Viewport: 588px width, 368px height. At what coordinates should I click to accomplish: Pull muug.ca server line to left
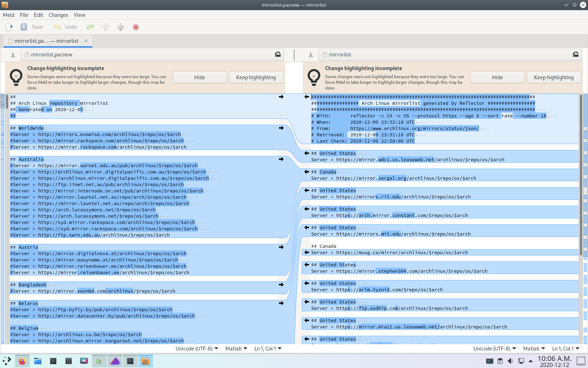(x=307, y=252)
